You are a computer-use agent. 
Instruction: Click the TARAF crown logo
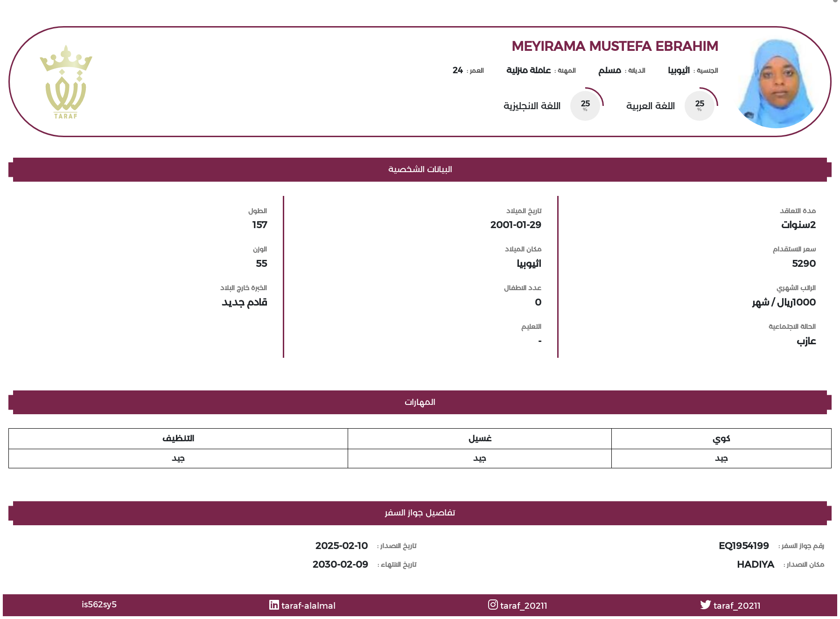tap(66, 82)
